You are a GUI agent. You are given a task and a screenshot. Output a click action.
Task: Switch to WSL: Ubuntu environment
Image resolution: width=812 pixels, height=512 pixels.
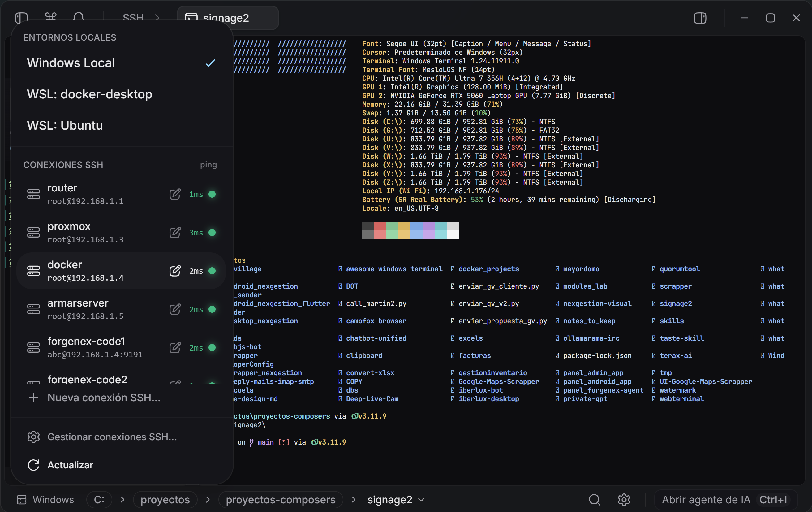(121, 126)
